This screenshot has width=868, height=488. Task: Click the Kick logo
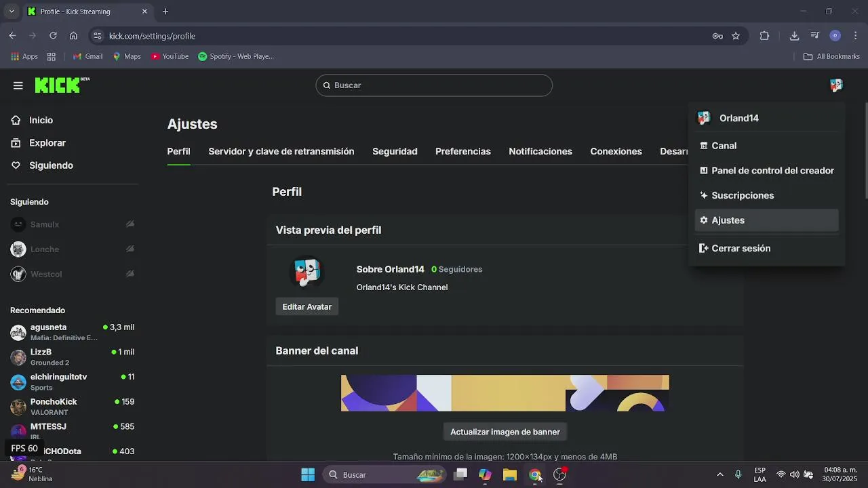tap(62, 85)
